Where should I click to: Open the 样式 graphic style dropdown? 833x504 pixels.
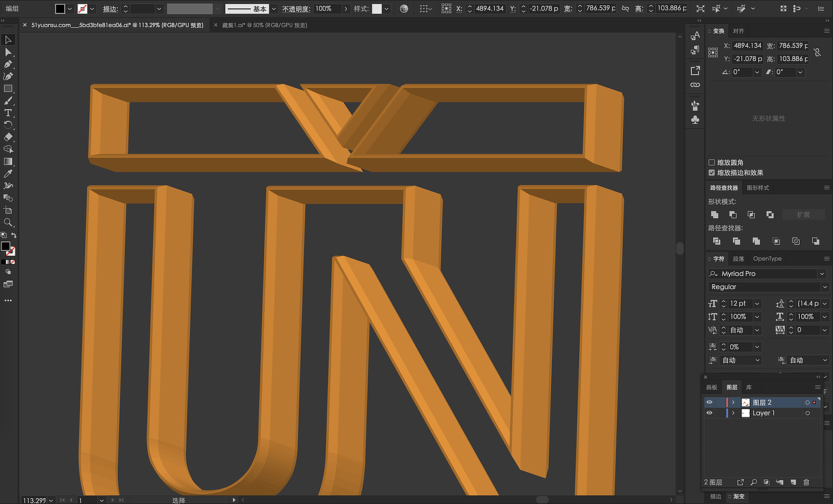pyautogui.click(x=387, y=9)
